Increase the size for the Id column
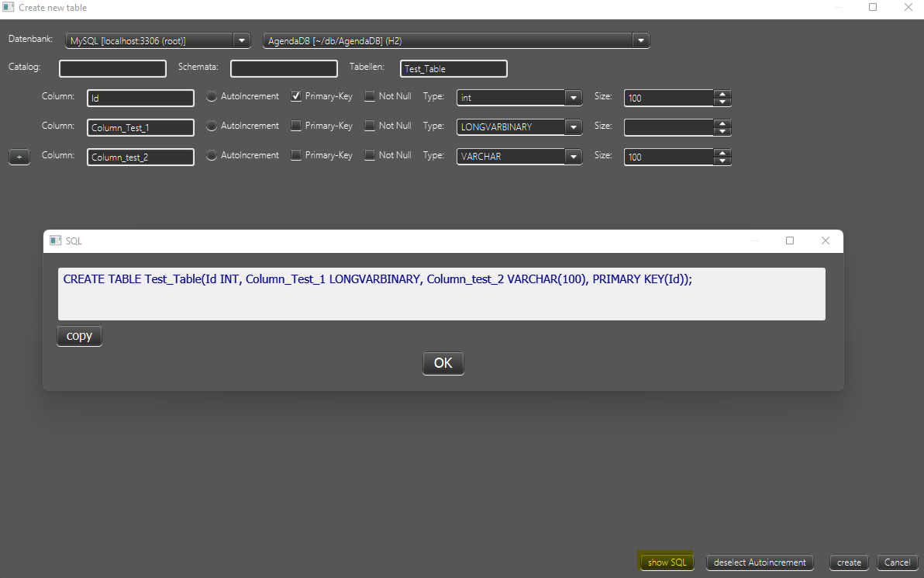The image size is (924, 578). click(722, 94)
